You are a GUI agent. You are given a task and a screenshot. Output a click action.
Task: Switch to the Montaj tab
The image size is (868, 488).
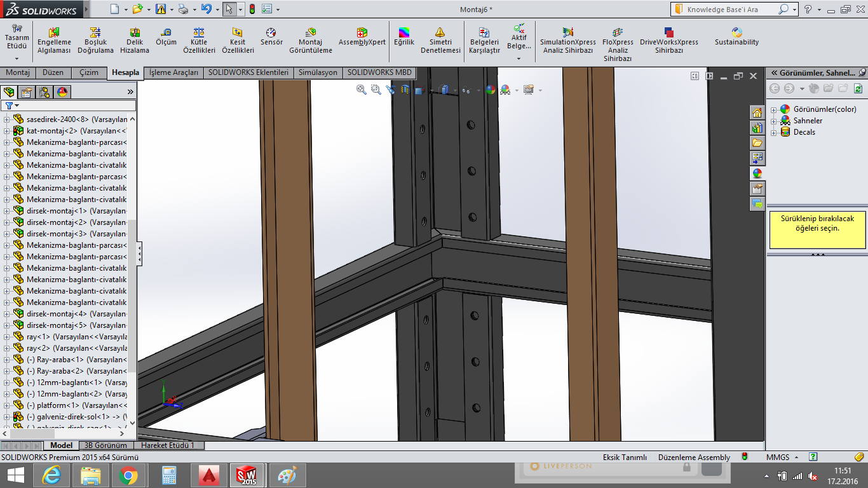18,72
